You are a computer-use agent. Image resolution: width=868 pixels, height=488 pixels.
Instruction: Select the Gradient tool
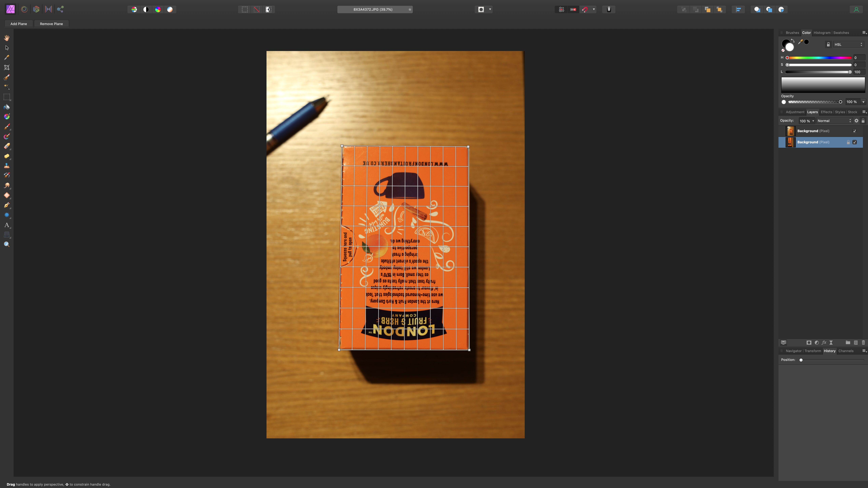[7, 117]
